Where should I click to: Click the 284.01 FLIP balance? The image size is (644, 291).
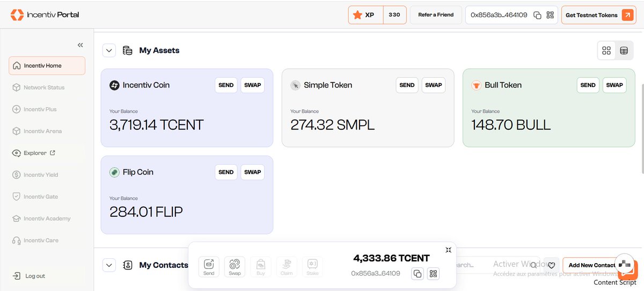[146, 212]
